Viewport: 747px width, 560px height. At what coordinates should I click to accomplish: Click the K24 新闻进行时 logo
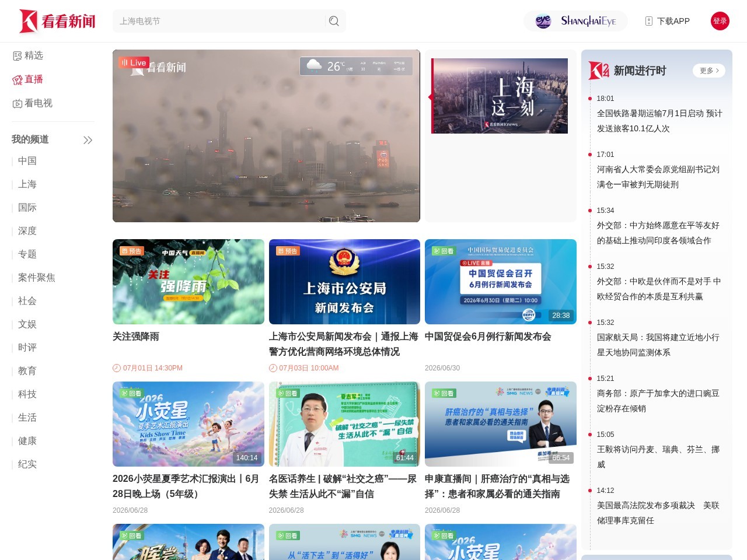tap(599, 71)
